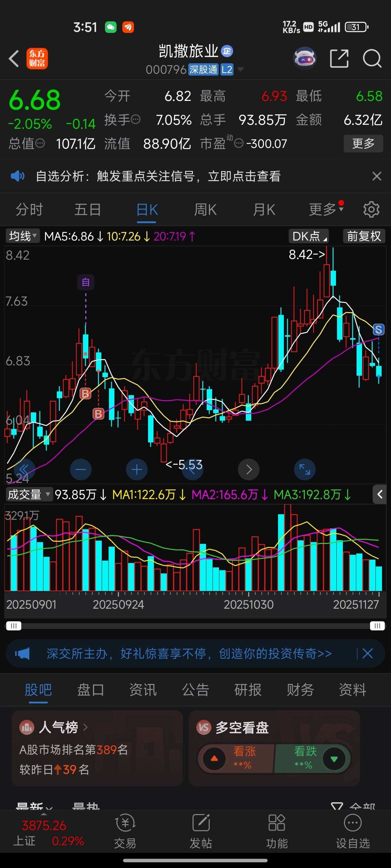Tap 上证 index ticker 3875.26
391x868 pixels.
[x=49, y=833]
